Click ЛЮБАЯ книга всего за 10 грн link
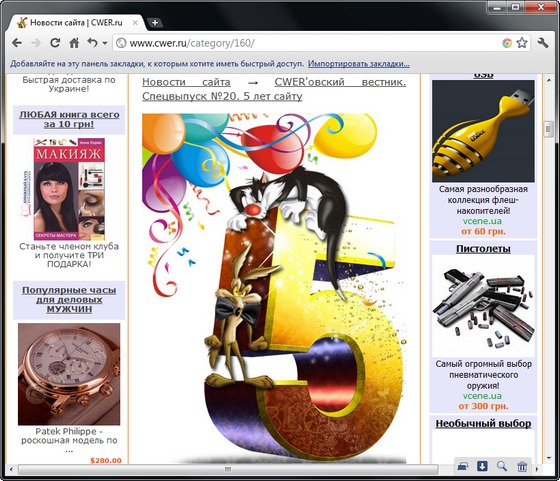Viewport: 560px width, 481px height. click(69, 119)
